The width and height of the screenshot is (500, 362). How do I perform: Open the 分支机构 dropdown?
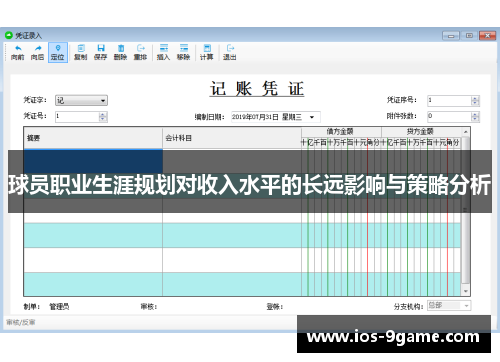point(466,305)
